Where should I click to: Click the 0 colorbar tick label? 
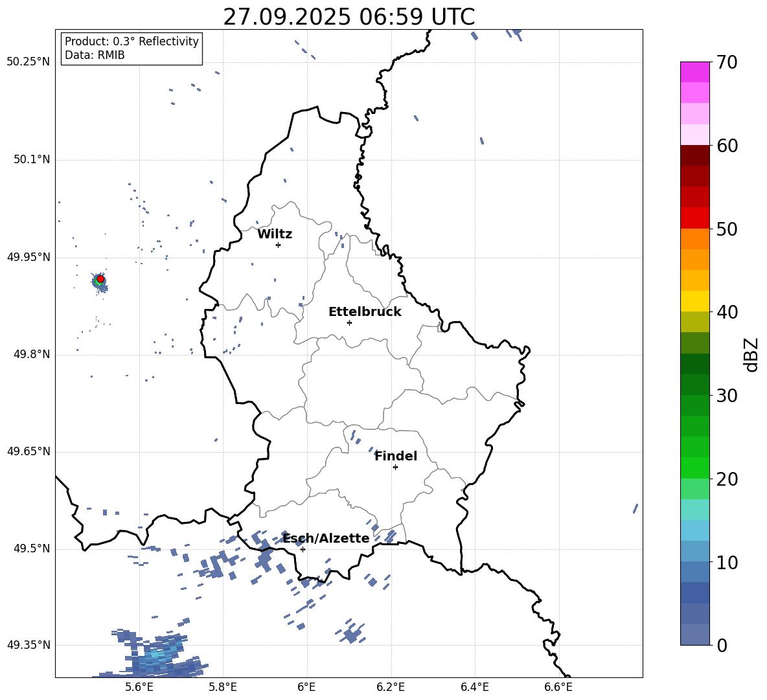click(722, 645)
